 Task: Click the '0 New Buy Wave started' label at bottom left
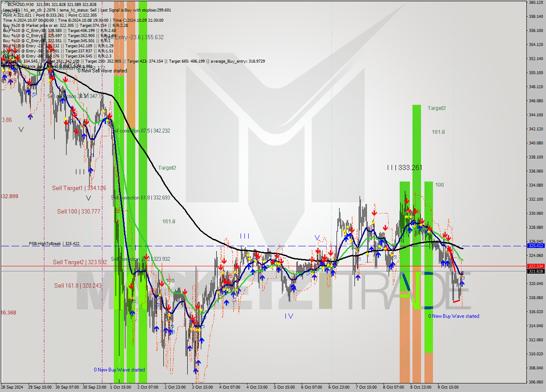click(119, 370)
